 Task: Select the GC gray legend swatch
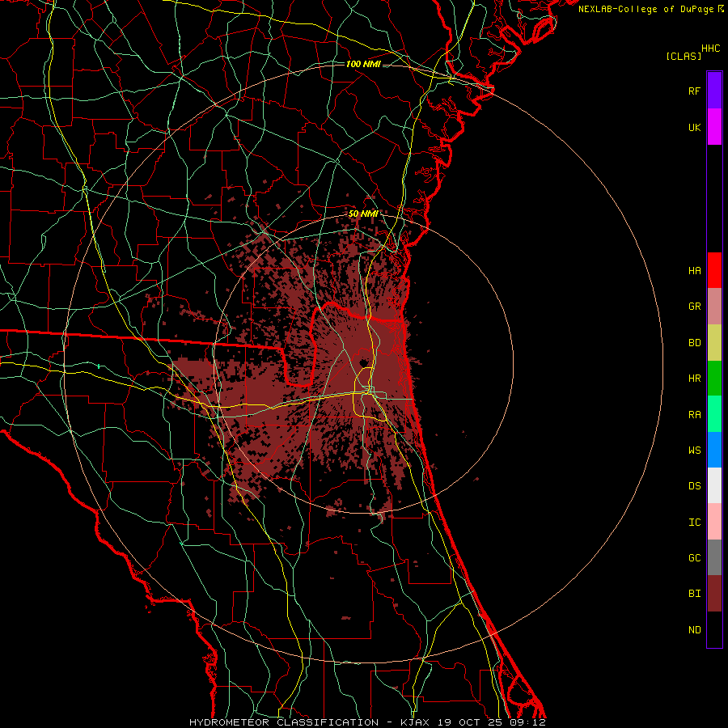tap(714, 557)
